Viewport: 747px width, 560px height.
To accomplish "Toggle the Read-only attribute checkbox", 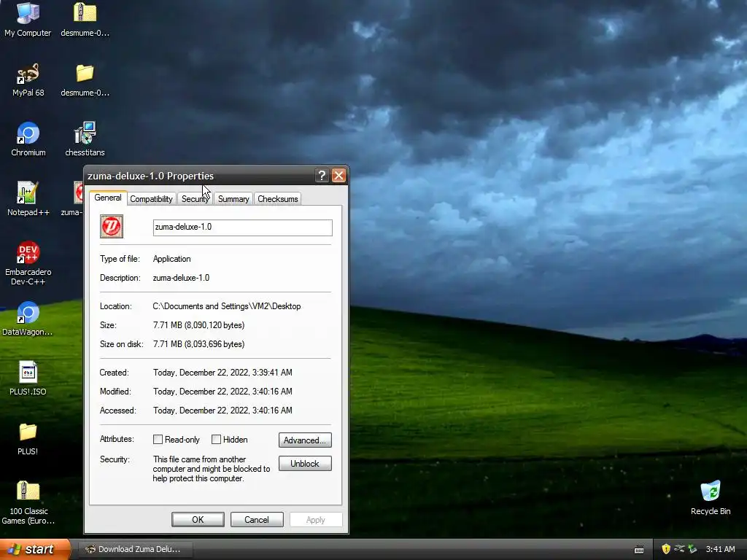I will click(158, 440).
